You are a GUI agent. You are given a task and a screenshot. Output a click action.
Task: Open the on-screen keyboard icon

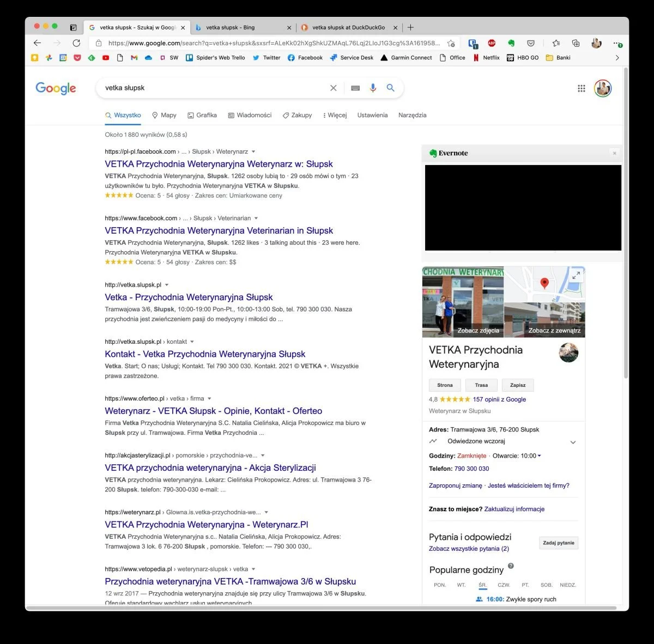click(355, 88)
